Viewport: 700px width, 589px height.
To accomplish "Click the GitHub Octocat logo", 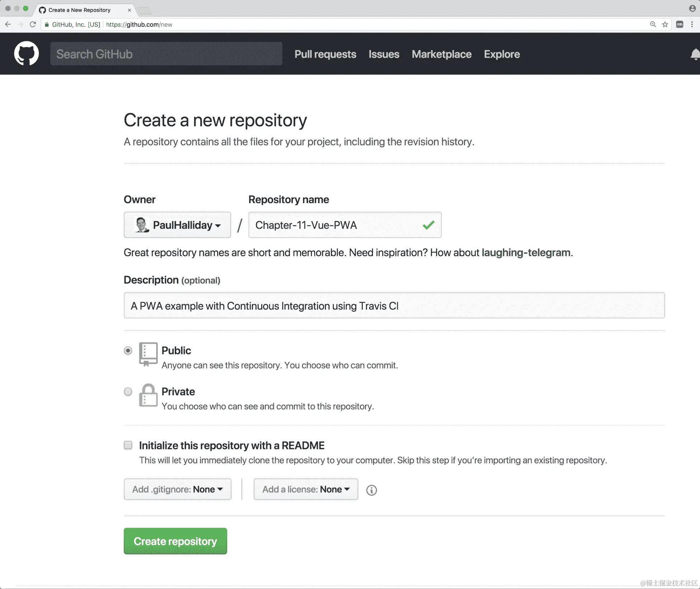I will 26,53.
